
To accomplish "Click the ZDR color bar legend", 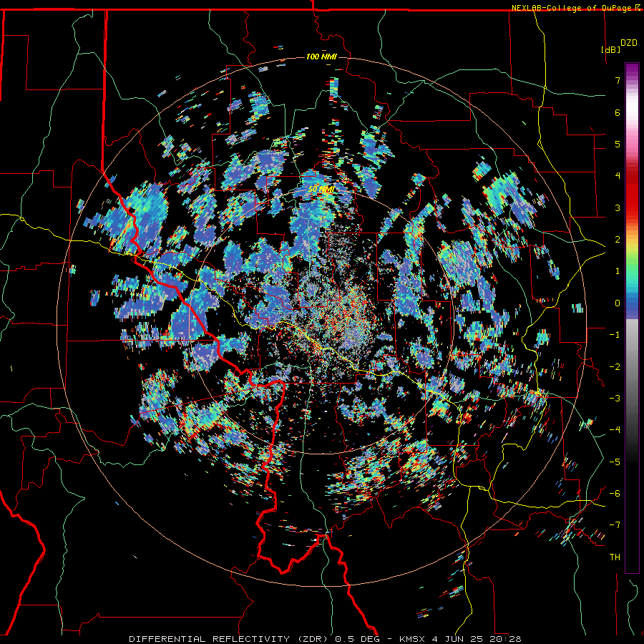I will coord(632,318).
